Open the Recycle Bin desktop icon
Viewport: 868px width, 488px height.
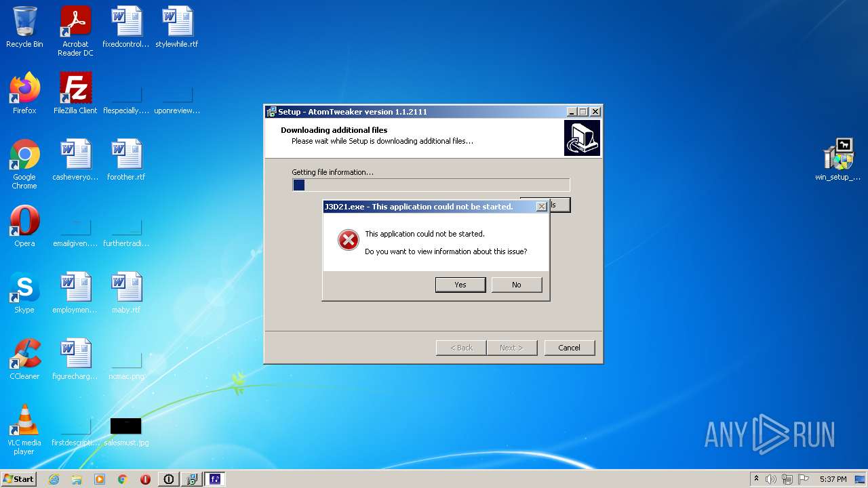(x=24, y=27)
